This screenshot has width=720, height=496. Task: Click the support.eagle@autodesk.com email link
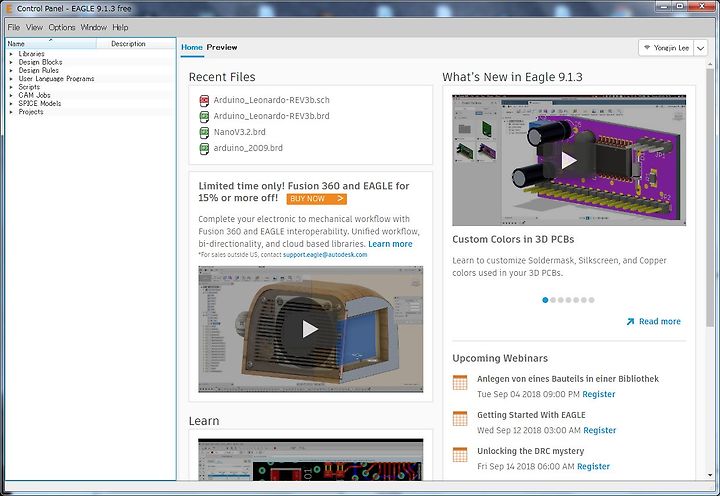tap(325, 255)
